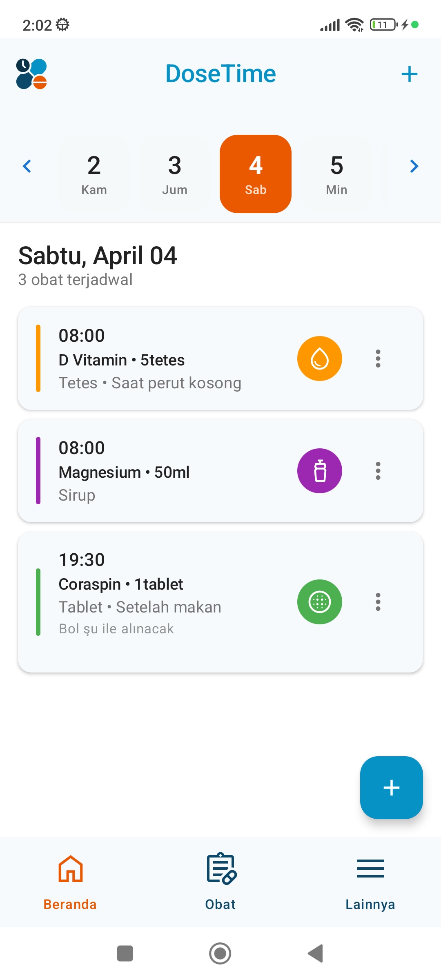Open the three-dot menu for Magnesium
Image resolution: width=441 pixels, height=980 pixels.
pos(378,471)
